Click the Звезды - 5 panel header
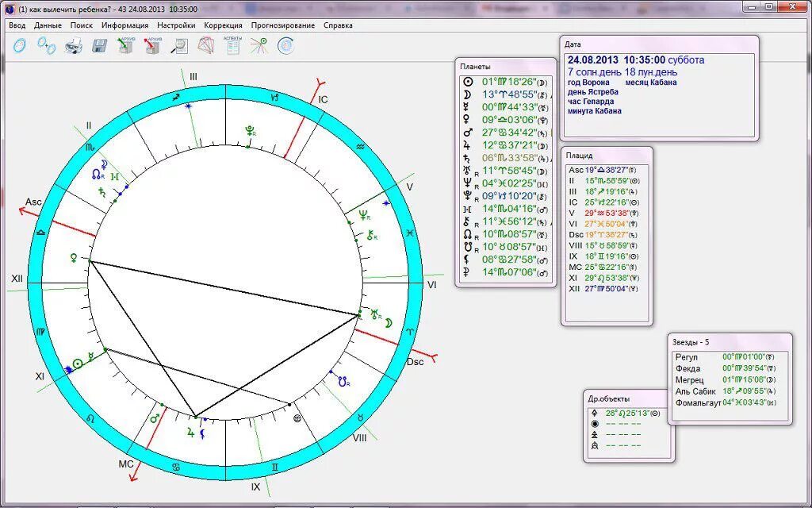 point(730,341)
